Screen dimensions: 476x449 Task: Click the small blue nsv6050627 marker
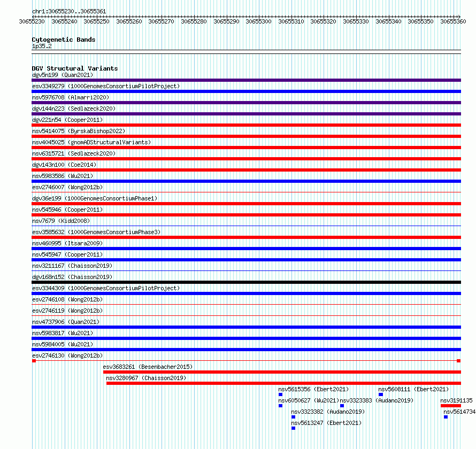tap(280, 406)
